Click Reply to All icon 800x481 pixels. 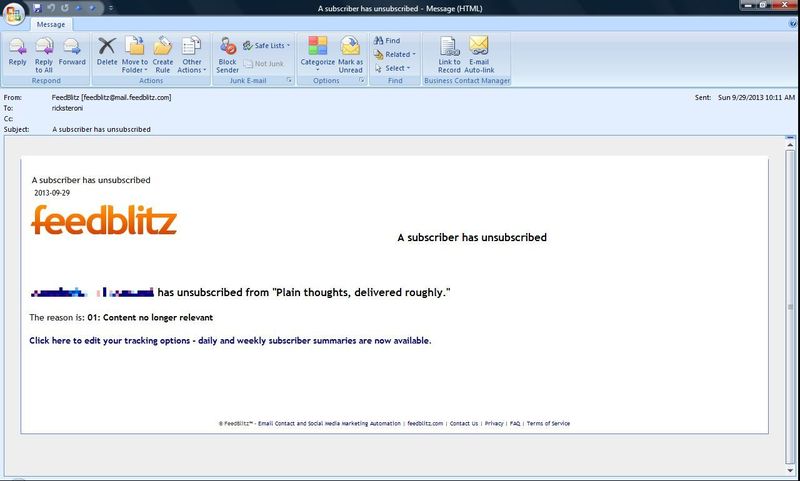[44, 51]
